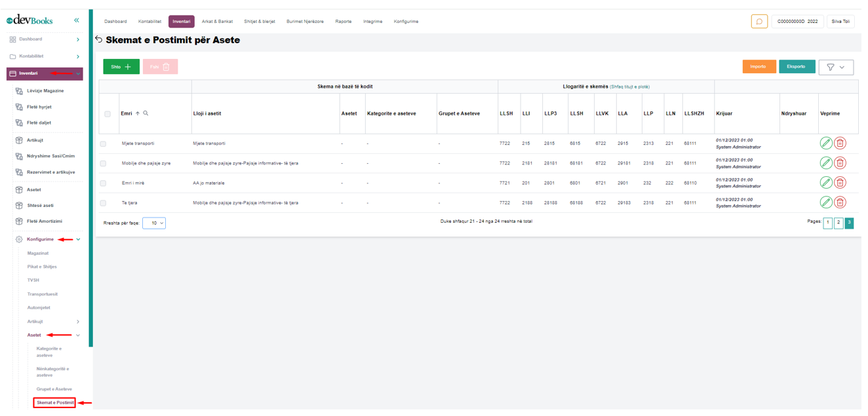Check the box for Mjete transporti row
The height and width of the screenshot is (416, 868).
click(103, 144)
